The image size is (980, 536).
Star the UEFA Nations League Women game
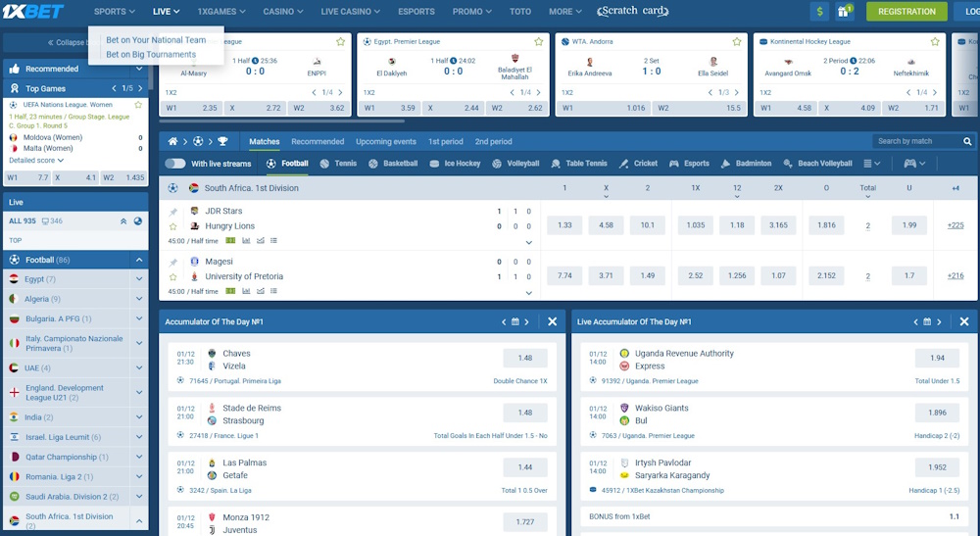[139, 105]
